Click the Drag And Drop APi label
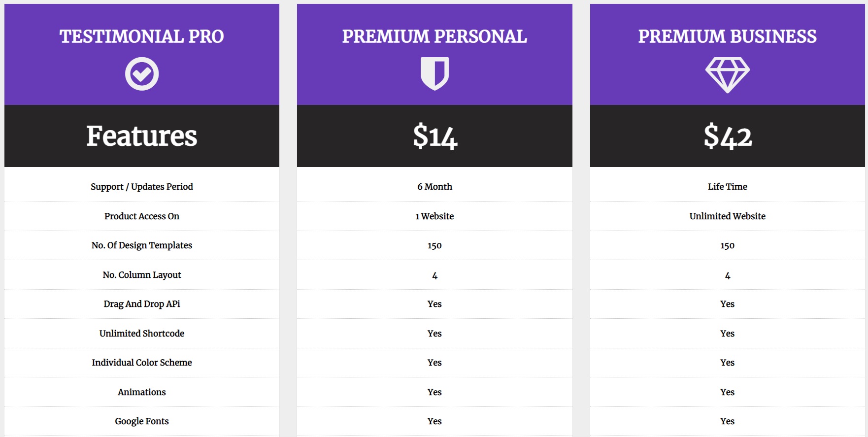 coord(142,304)
